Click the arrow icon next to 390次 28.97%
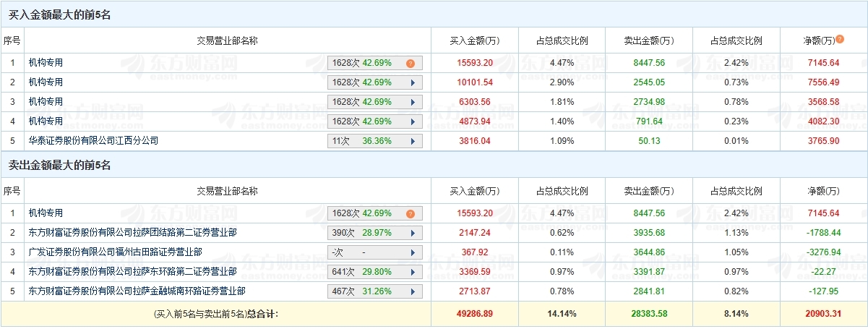 [x=413, y=233]
